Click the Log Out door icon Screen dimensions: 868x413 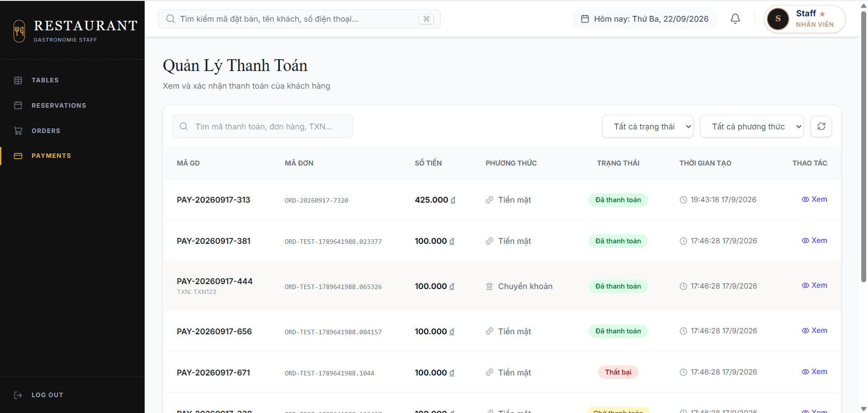tap(18, 395)
